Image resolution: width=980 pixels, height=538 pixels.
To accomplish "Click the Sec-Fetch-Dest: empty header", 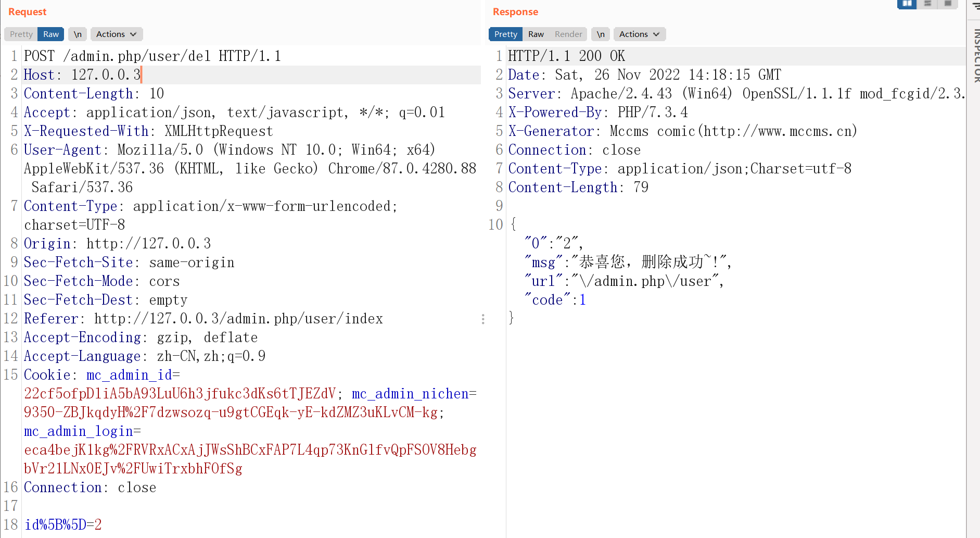I will point(106,300).
